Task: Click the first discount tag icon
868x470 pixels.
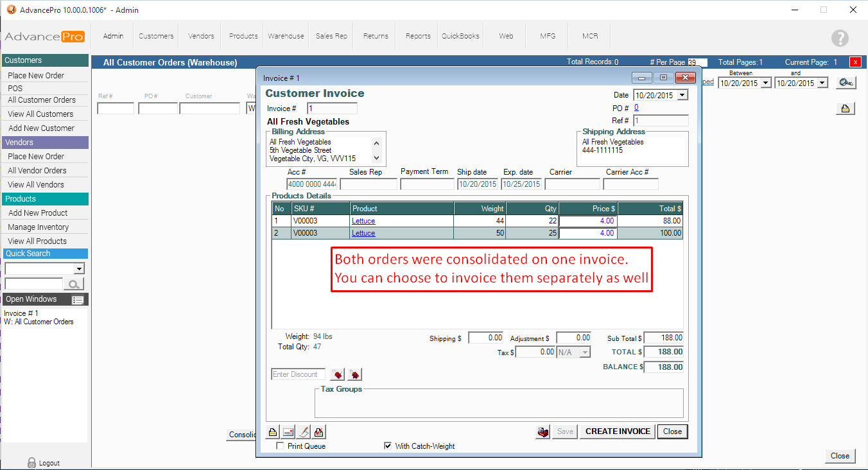Action: tap(337, 374)
